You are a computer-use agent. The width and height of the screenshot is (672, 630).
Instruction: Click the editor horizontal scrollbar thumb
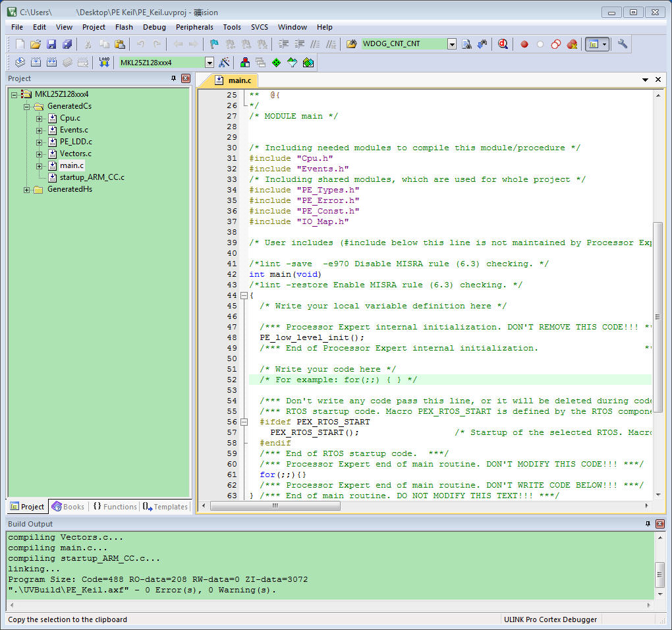[275, 505]
